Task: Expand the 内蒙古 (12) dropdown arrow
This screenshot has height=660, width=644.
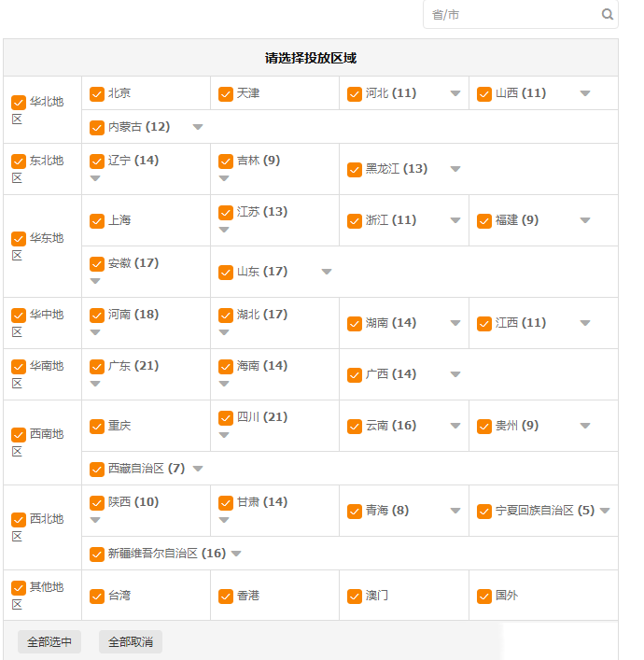Action: (198, 127)
